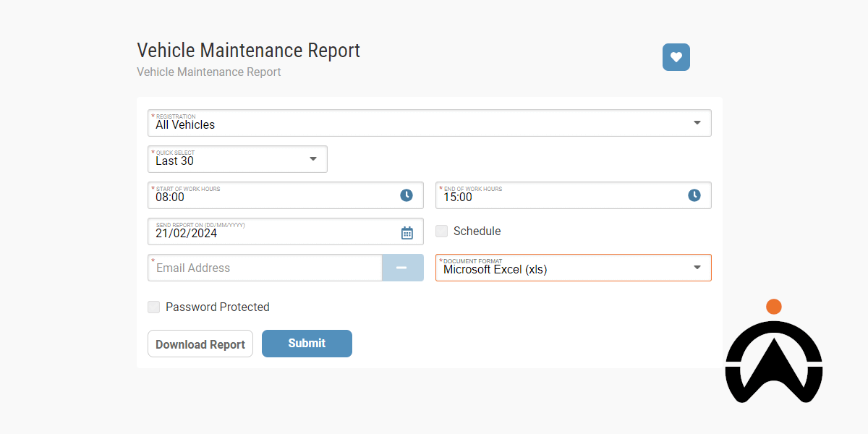Click the Vehicle Maintenance Report heading
Image resolution: width=868 pixels, height=434 pixels.
click(x=248, y=51)
